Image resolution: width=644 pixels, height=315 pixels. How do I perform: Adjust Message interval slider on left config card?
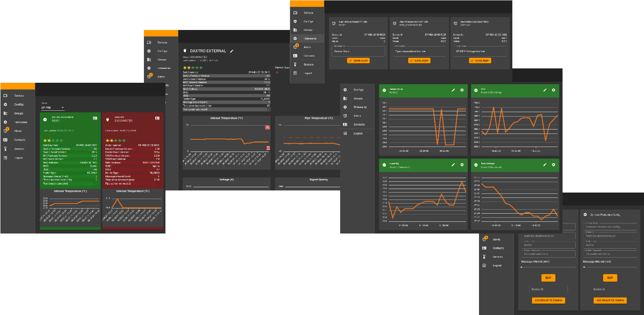(548, 267)
